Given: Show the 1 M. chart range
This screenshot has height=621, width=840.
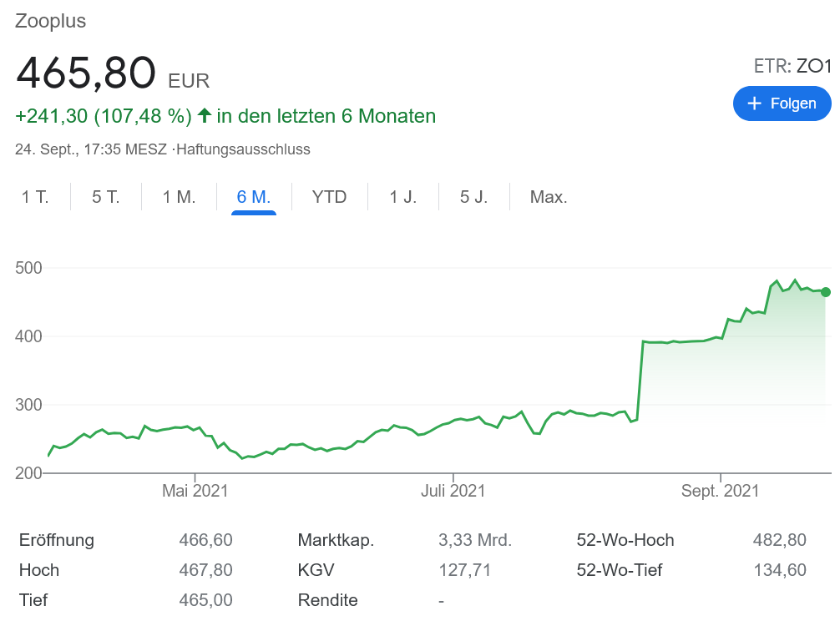Looking at the screenshot, I should click(179, 198).
